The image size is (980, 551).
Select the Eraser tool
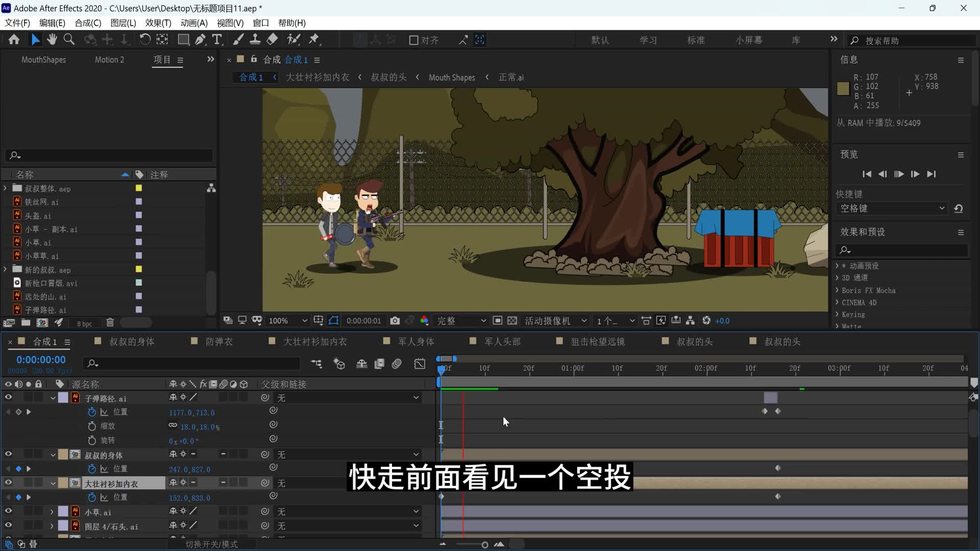(x=273, y=40)
